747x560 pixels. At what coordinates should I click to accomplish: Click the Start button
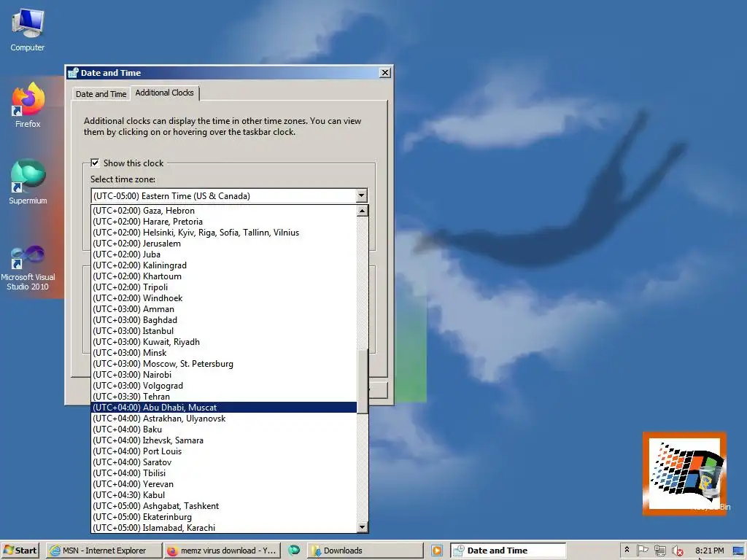(x=20, y=551)
